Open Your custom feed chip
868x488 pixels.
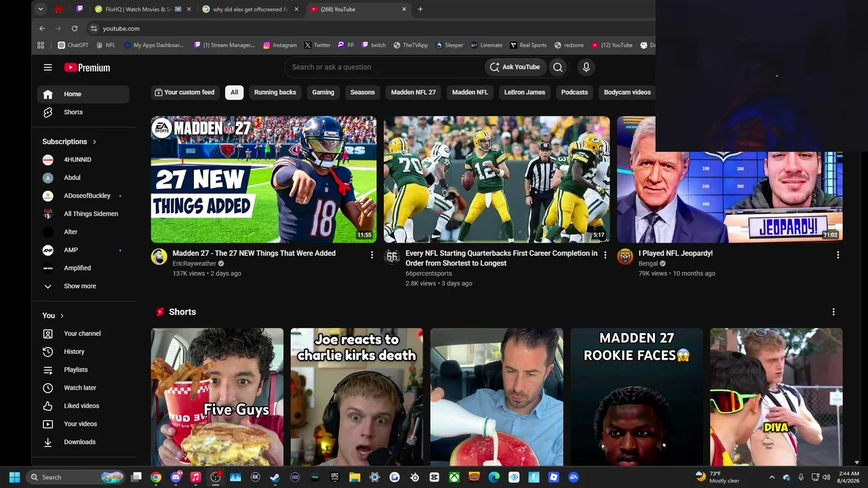tap(184, 92)
